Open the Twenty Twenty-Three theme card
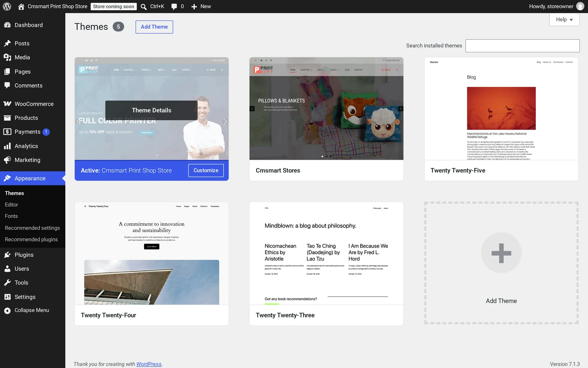The width and height of the screenshot is (588, 368). [326, 263]
